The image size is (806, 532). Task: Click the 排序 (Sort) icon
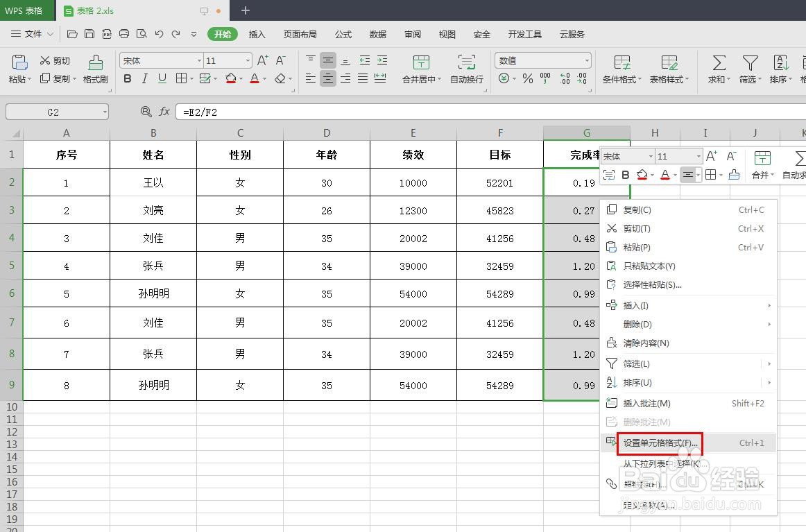pyautogui.click(x=781, y=69)
